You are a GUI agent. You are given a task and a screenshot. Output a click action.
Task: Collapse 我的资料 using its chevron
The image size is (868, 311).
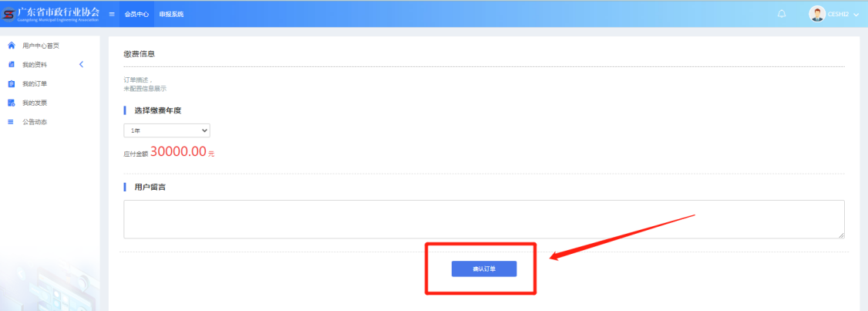(x=82, y=64)
